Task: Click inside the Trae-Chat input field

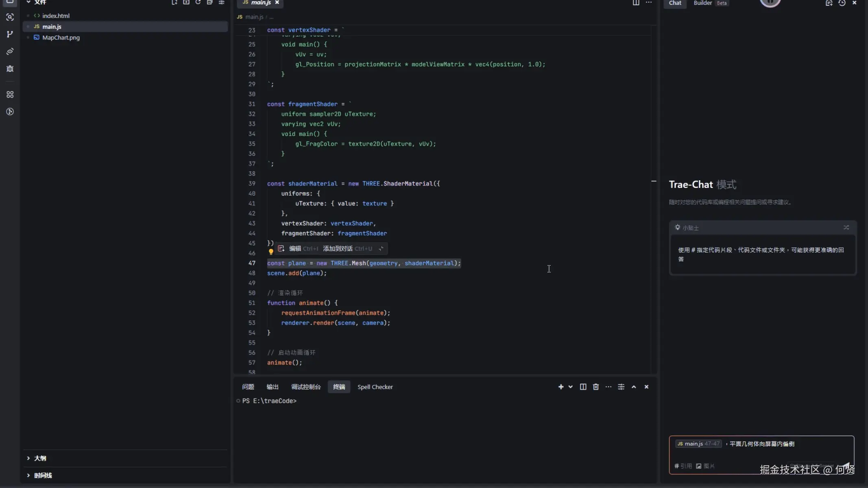Action: point(773,451)
